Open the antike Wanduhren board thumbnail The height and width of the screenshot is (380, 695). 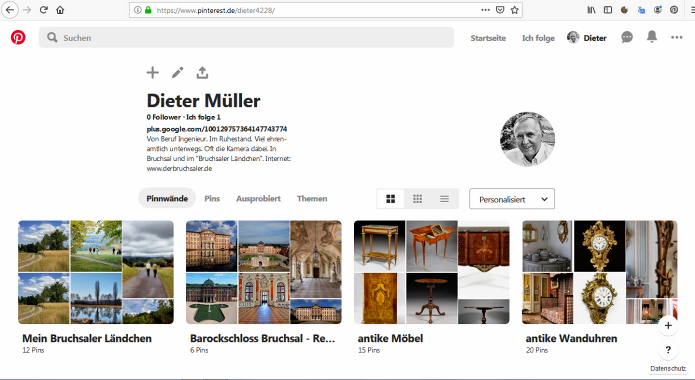(x=600, y=272)
